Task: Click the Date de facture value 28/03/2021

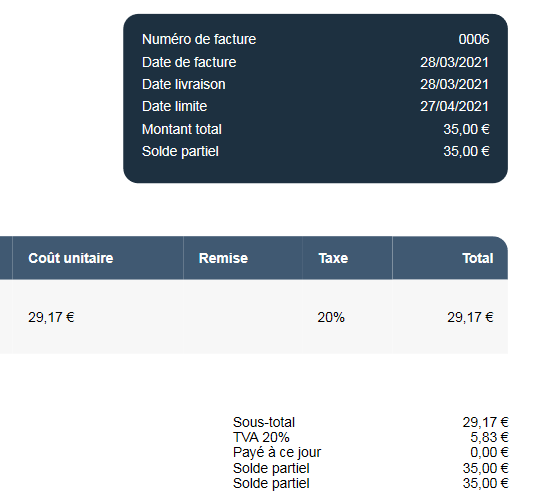Action: [454, 62]
